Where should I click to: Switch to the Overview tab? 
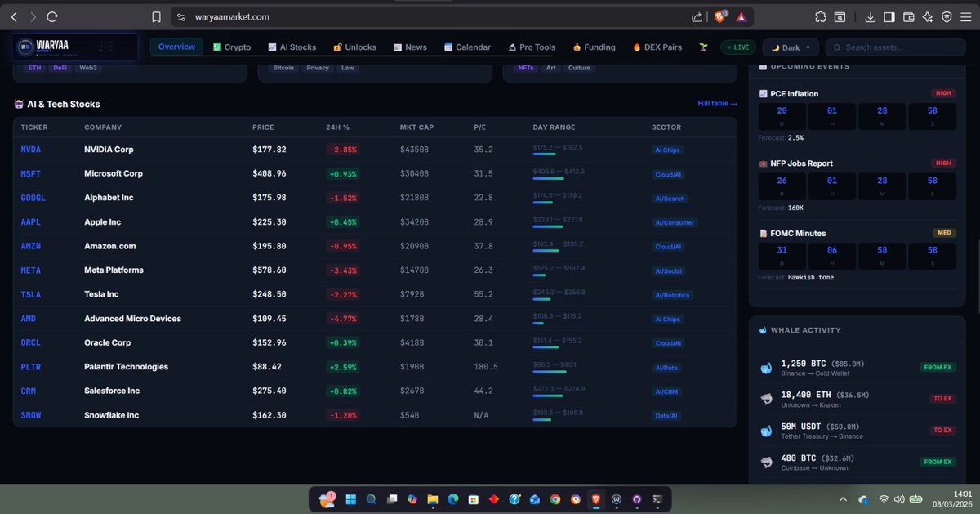[176, 47]
